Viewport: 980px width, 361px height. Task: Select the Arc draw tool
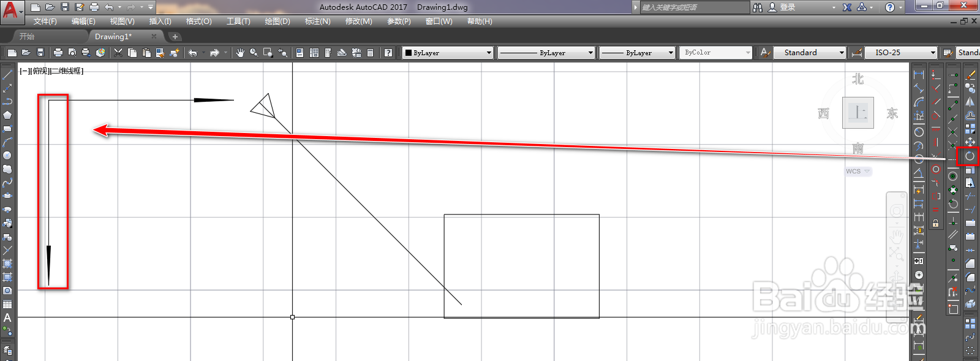[x=7, y=142]
